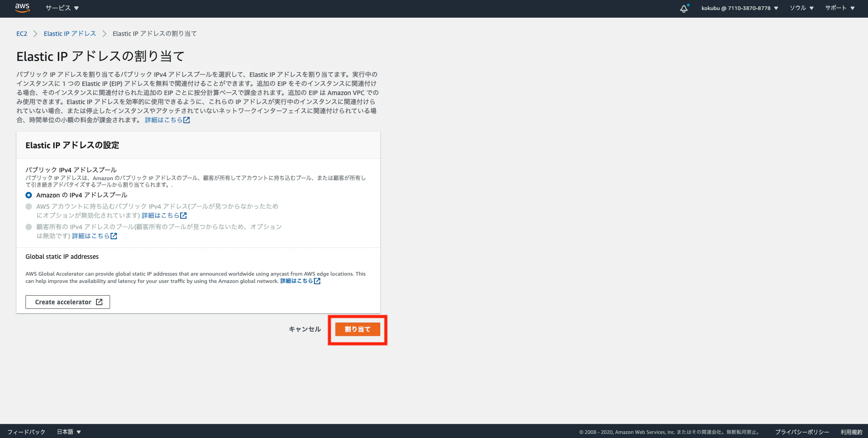
Task: Click the パブリック IPv4 アドレスプール label
Action: point(71,170)
